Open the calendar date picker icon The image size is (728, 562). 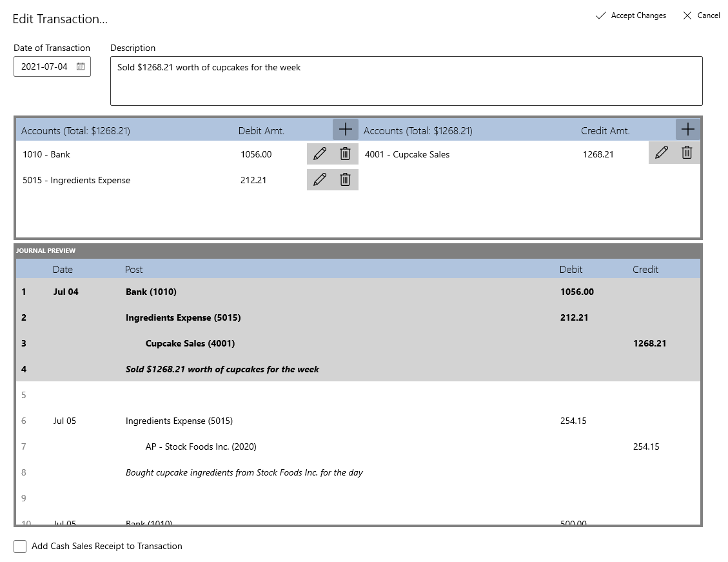[x=81, y=66]
